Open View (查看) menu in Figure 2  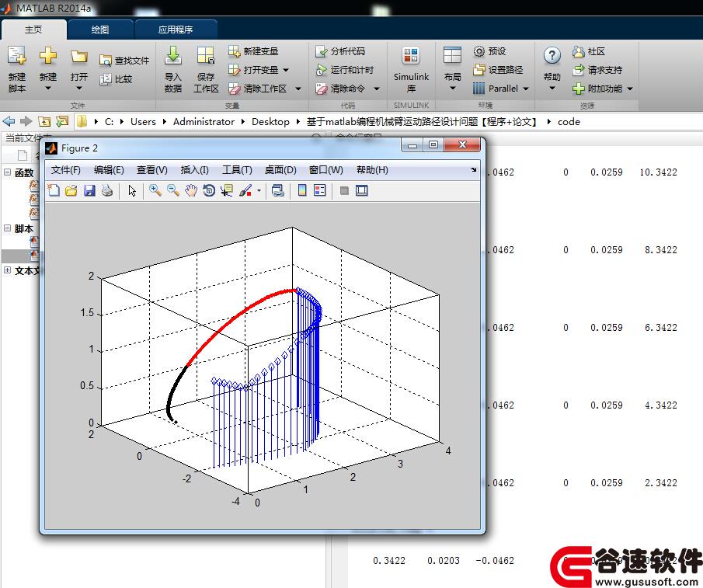click(152, 170)
